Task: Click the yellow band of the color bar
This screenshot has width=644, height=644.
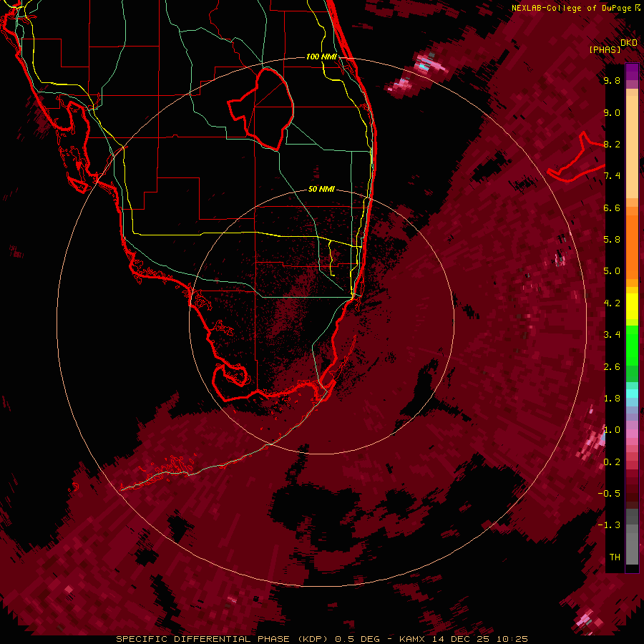Action: click(632, 306)
